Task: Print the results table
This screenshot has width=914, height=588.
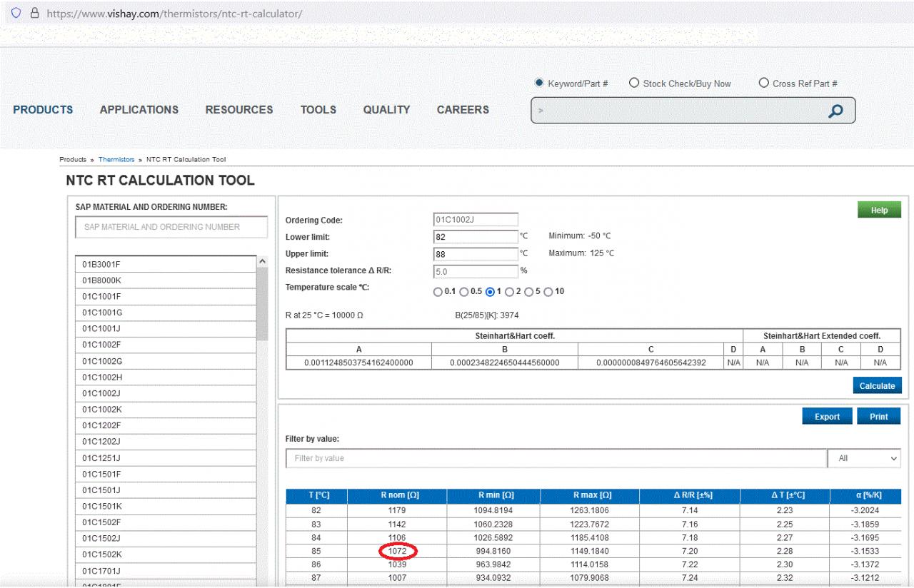Action: pyautogui.click(x=879, y=417)
